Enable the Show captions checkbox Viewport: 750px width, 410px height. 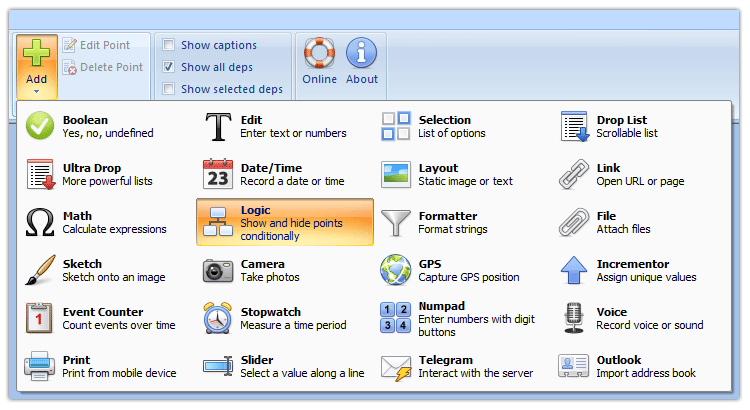[168, 45]
